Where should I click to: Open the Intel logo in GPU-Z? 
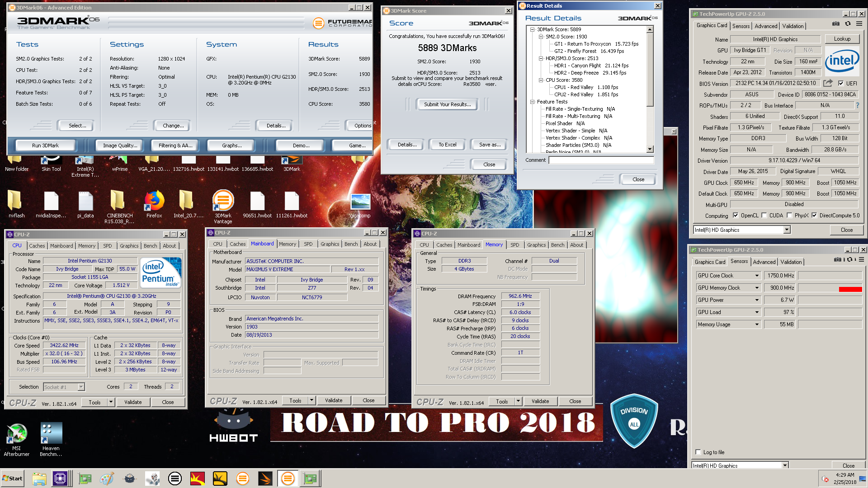point(842,61)
